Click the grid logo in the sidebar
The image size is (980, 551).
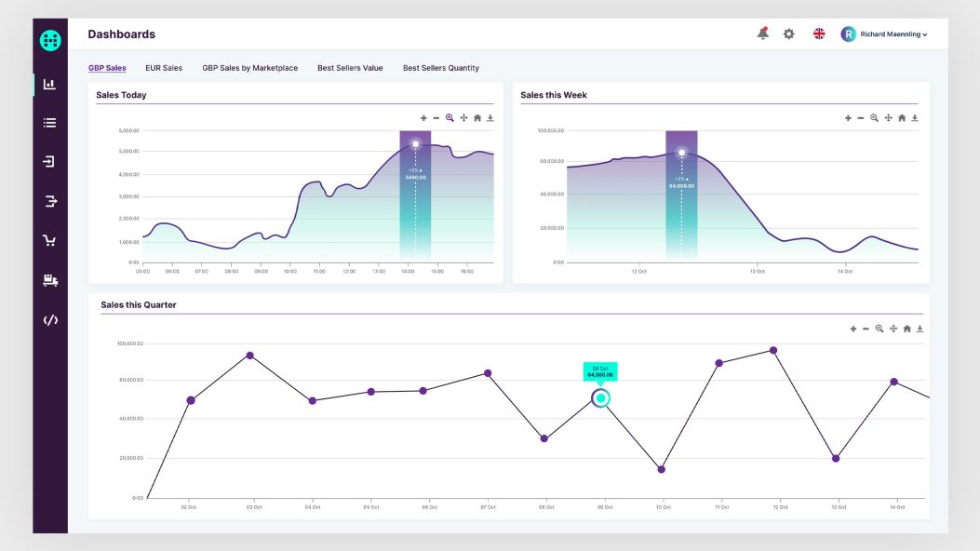click(x=50, y=40)
